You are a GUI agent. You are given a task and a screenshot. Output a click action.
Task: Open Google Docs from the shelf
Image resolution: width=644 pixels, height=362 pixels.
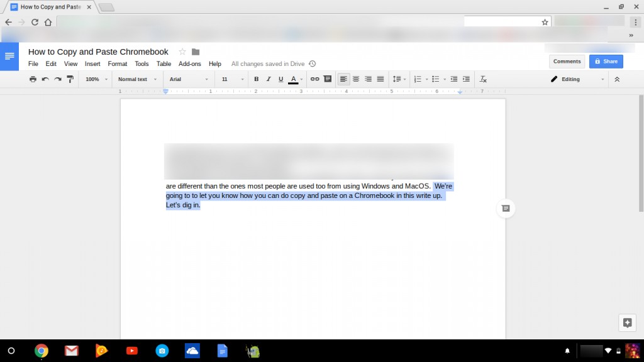coord(222,351)
